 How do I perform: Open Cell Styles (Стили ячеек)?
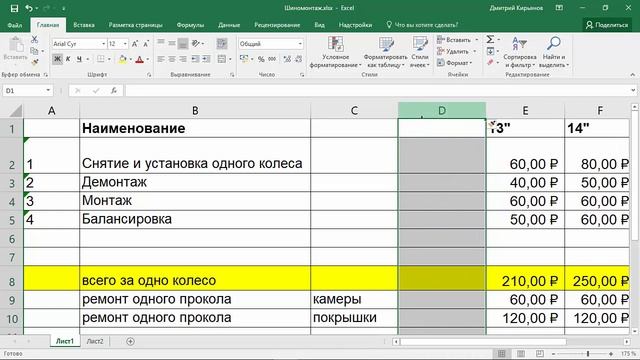pos(420,52)
